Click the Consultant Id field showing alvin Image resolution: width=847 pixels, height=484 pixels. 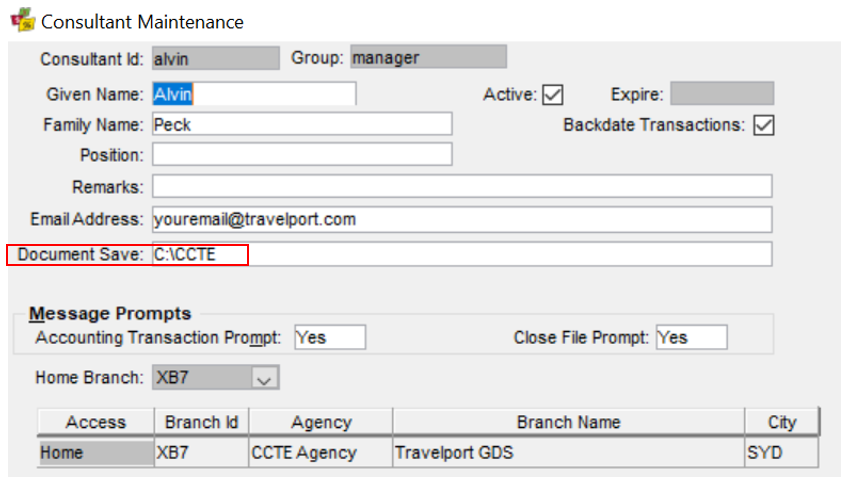216,58
